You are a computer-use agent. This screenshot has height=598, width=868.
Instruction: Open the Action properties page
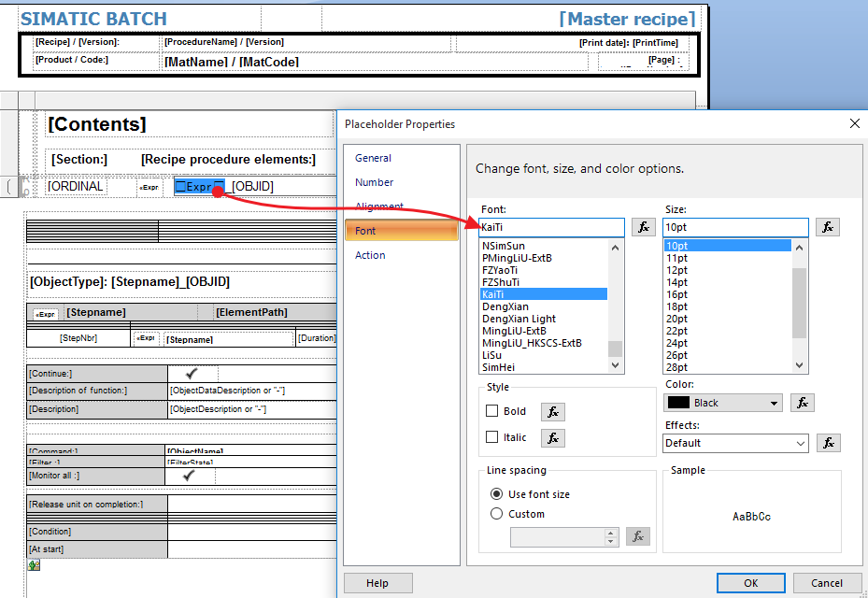pyautogui.click(x=370, y=255)
